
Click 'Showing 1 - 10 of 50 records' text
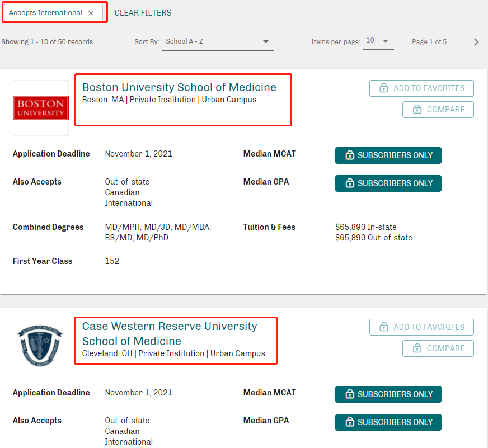(x=47, y=42)
